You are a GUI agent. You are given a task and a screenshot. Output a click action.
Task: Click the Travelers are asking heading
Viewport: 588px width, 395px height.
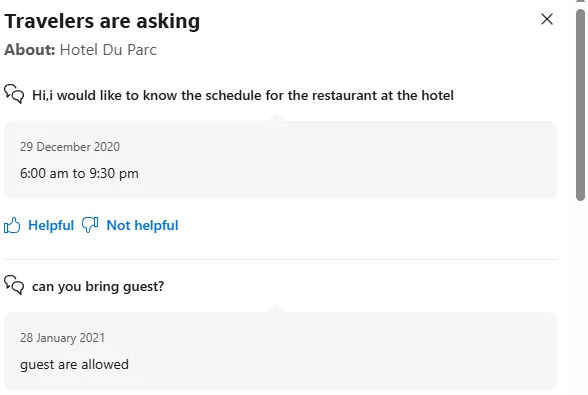tap(102, 21)
